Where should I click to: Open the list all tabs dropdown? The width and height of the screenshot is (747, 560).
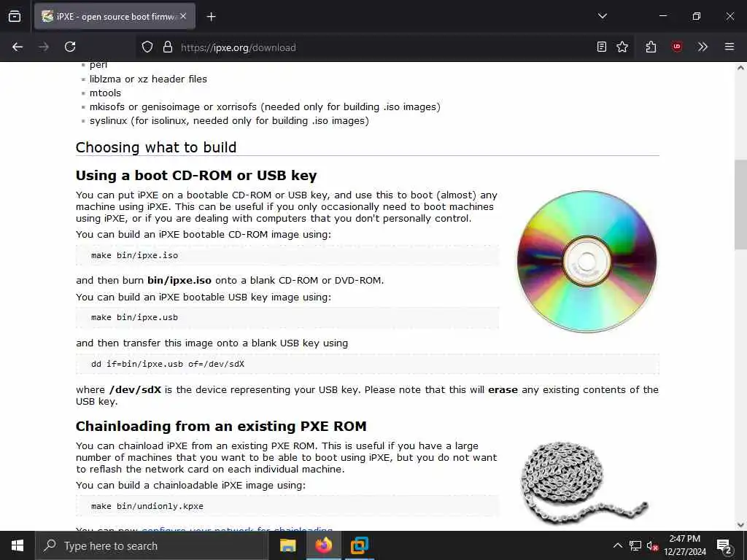(x=602, y=16)
